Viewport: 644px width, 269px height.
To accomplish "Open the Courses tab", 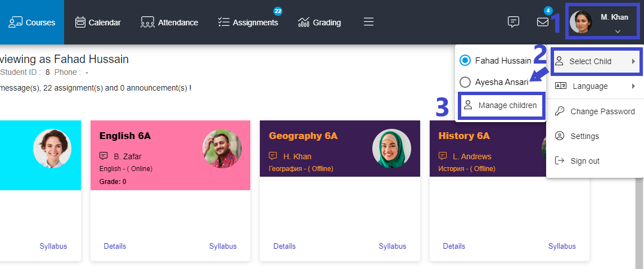I will 32,22.
